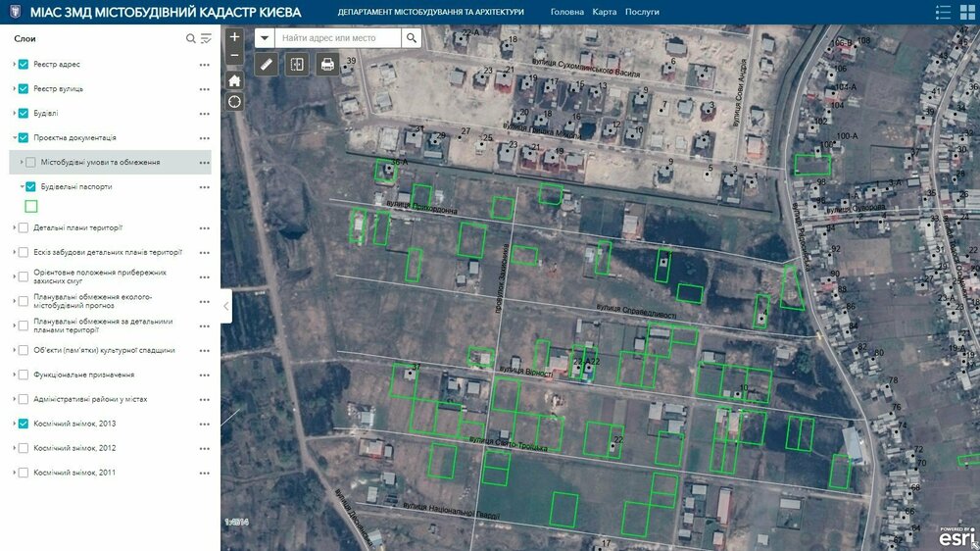Expand Містобудівні умови та обмеження sublayer

point(22,162)
